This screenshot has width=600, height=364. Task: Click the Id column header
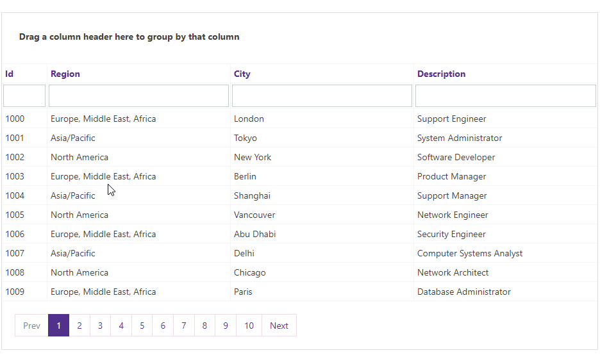coord(10,74)
